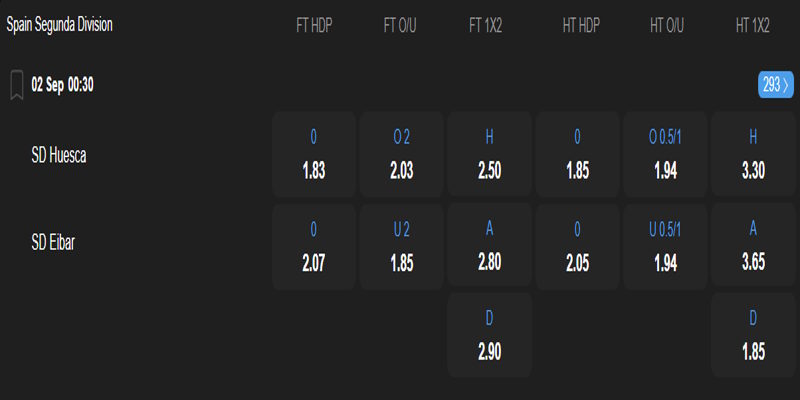Select SD Eibar HT handicap odds 2.05
Viewport: 800px width, 400px height.
pyautogui.click(x=577, y=247)
